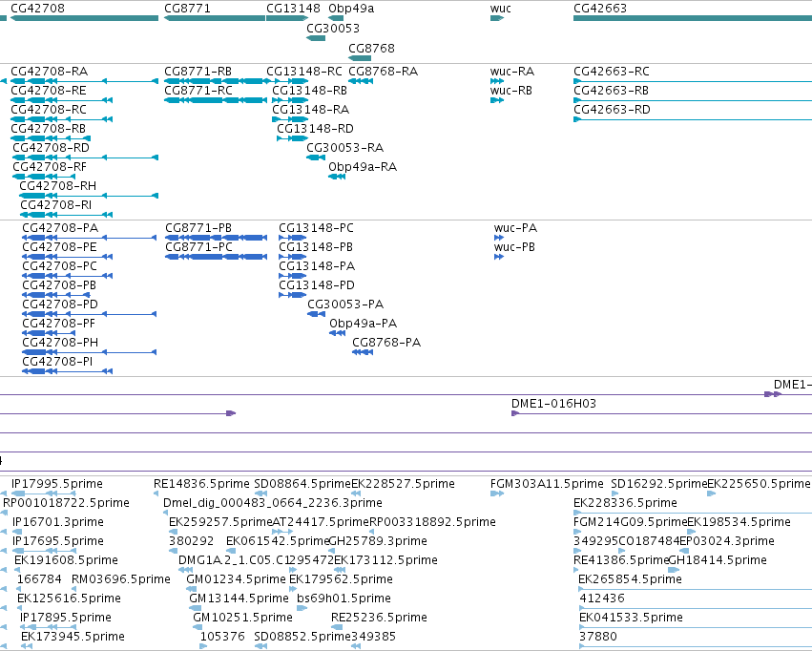Choose protein CG8768-PA
The width and height of the screenshot is (812, 651).
[x=386, y=343]
